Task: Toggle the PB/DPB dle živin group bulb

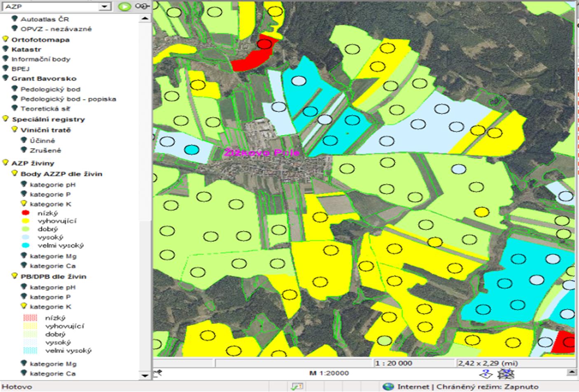Action: 14,276
